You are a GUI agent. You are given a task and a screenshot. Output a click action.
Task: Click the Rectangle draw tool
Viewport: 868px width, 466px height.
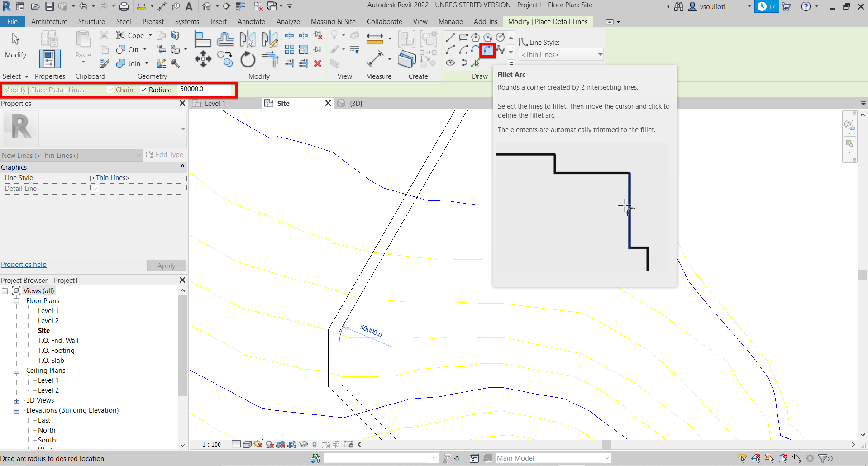tap(463, 37)
